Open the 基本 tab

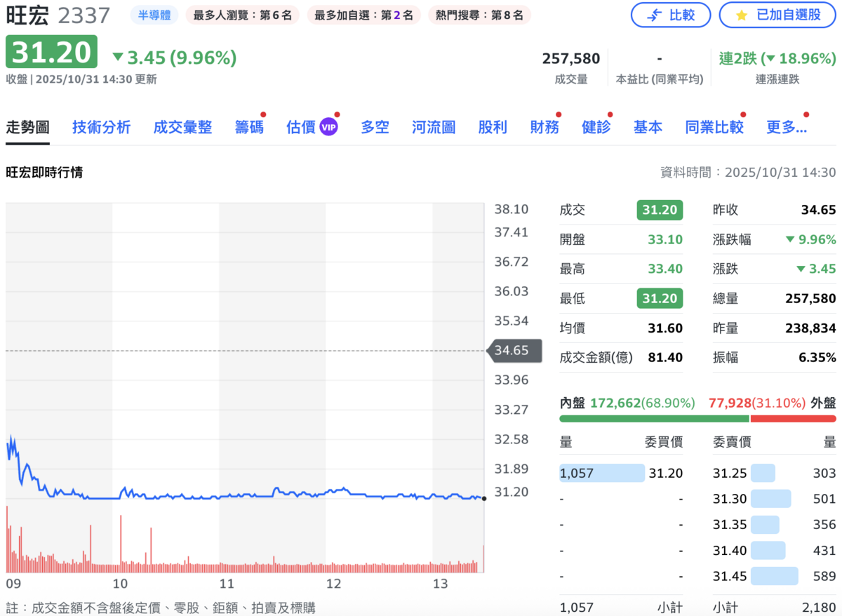point(648,127)
